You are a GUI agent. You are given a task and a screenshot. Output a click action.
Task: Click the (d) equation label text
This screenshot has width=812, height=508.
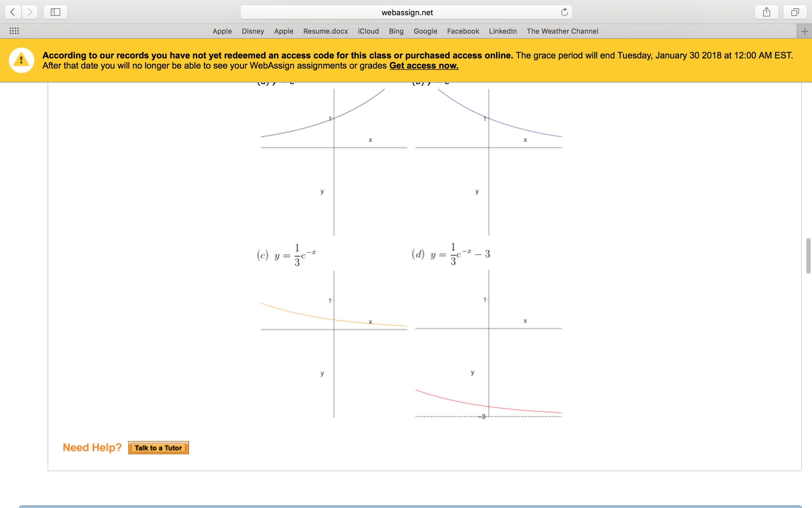point(451,254)
